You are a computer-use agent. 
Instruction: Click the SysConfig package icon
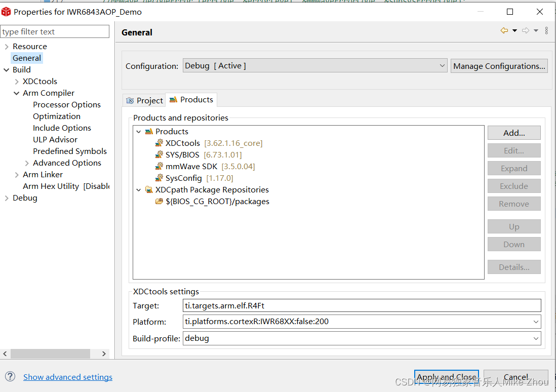(x=158, y=178)
